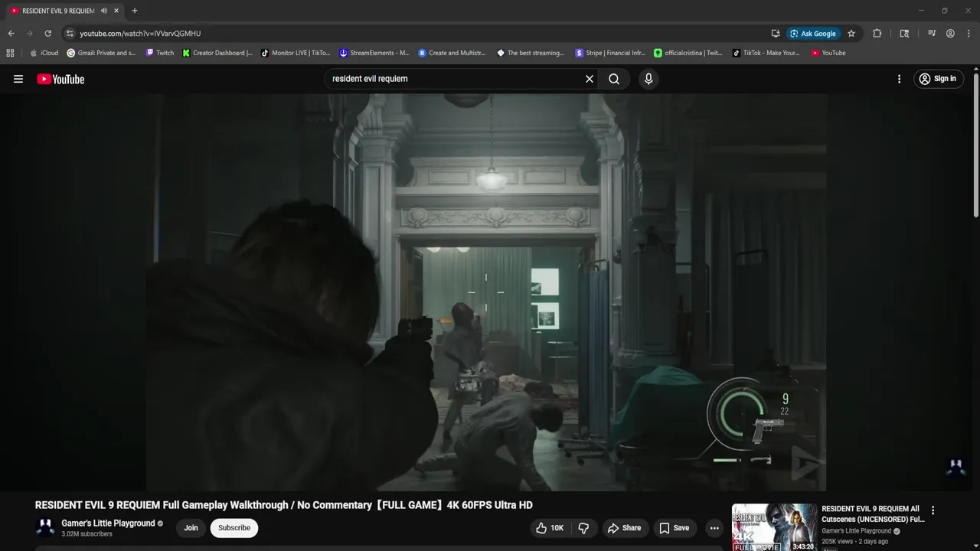Open the Twitch bookmark
Image resolution: width=980 pixels, height=551 pixels.
160,53
